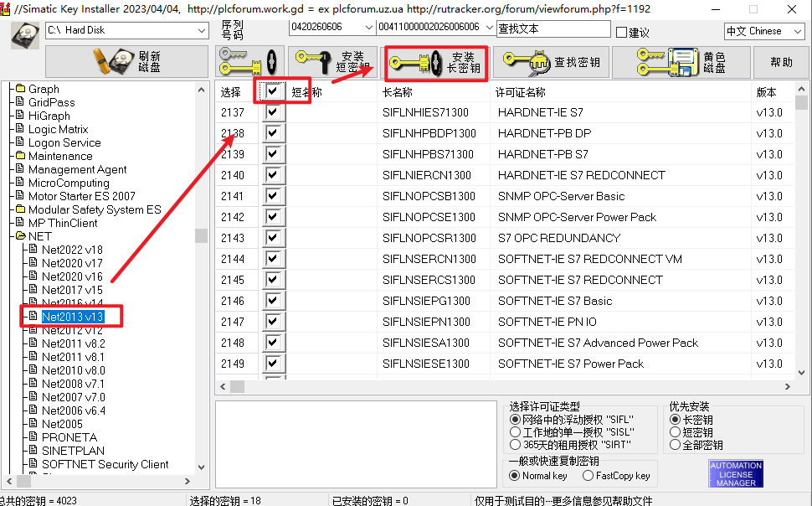Select Net2022 v18 in the tree
Screen dimensions: 812x506
72,250
